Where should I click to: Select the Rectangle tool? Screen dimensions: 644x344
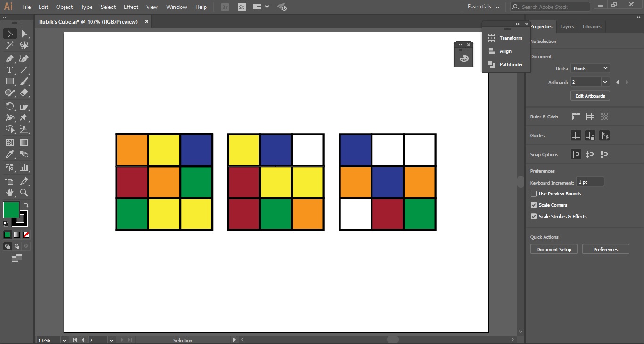(9, 81)
